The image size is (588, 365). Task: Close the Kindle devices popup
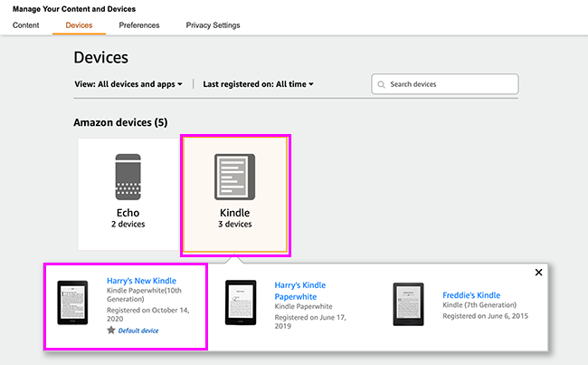pos(539,273)
